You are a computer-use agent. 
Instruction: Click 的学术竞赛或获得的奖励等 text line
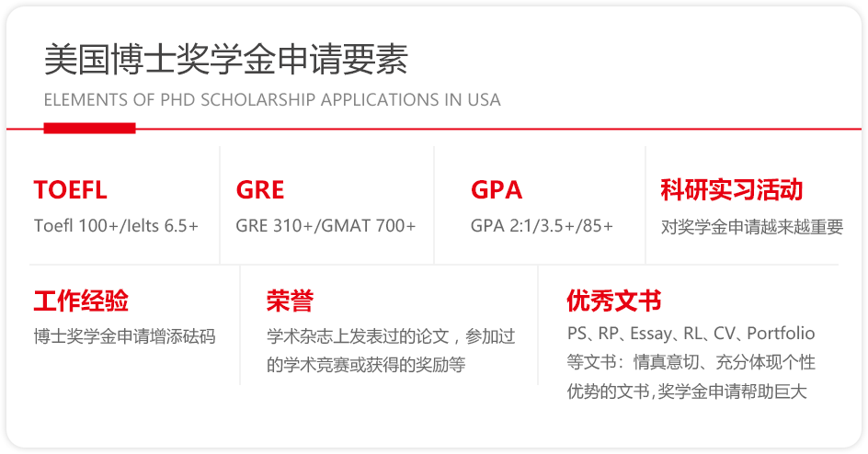[x=366, y=365]
